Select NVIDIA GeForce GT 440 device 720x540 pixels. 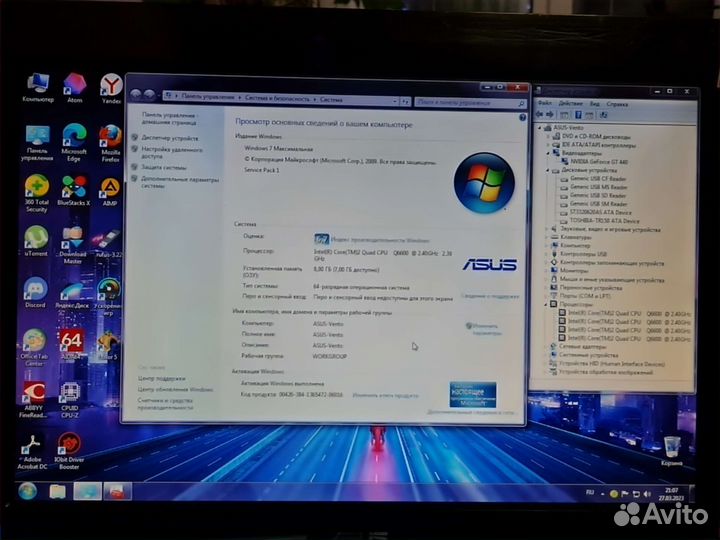click(x=598, y=162)
